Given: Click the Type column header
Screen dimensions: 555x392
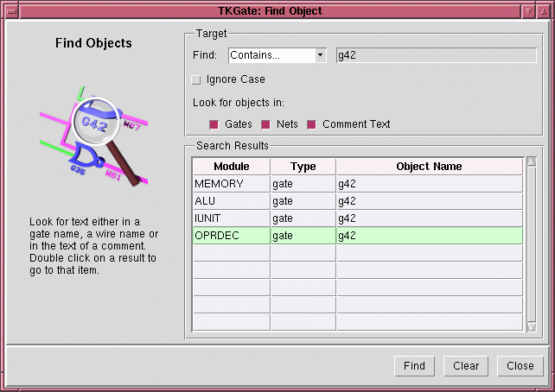Looking at the screenshot, I should point(303,166).
